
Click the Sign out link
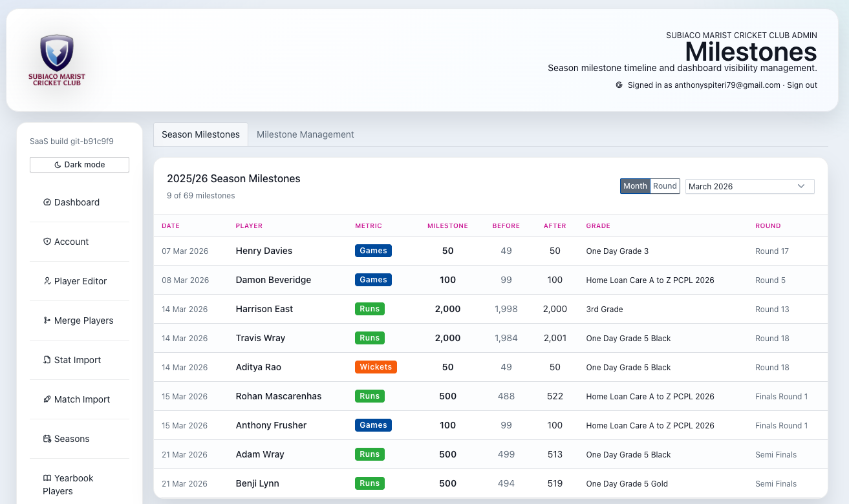point(802,85)
